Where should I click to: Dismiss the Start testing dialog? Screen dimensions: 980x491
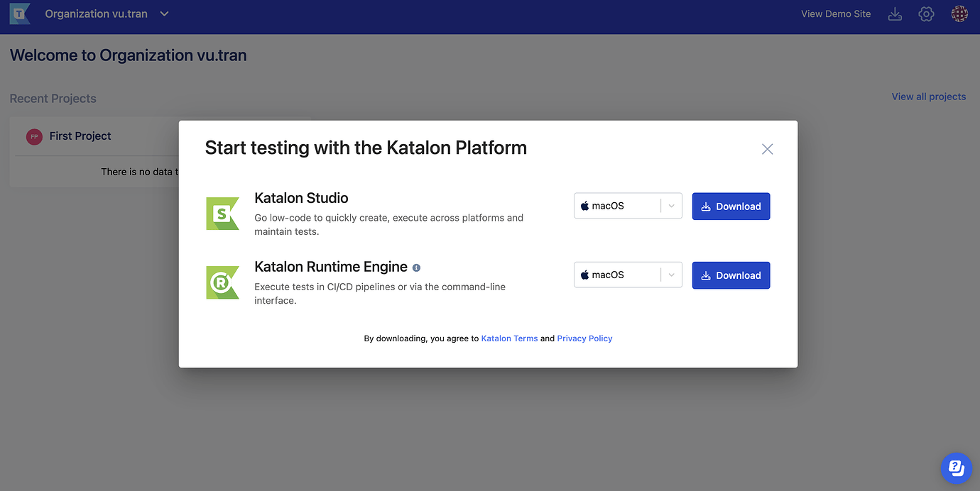coord(767,149)
